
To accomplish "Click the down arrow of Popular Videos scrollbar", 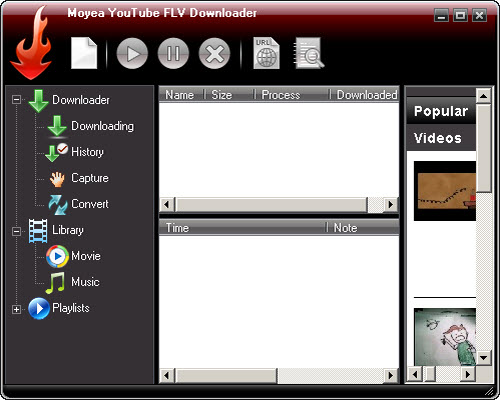I will coord(483,358).
